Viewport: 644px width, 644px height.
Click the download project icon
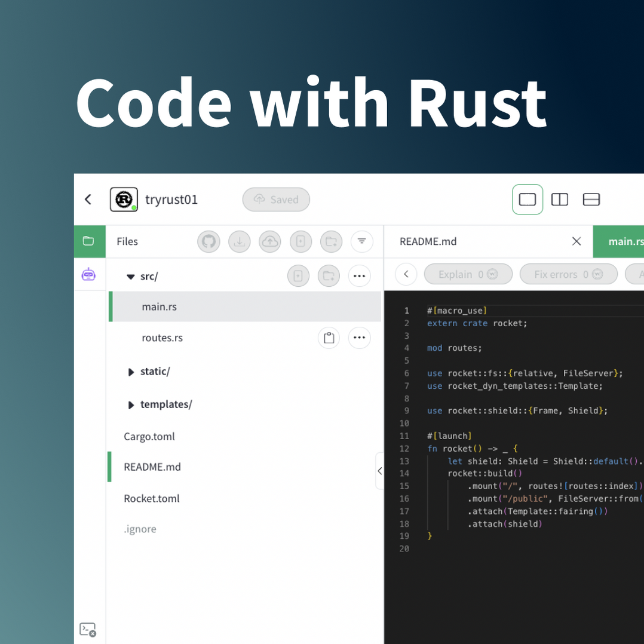coord(240,241)
